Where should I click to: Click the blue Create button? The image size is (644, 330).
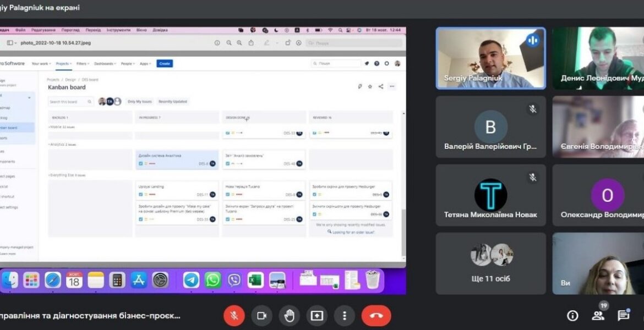point(165,64)
